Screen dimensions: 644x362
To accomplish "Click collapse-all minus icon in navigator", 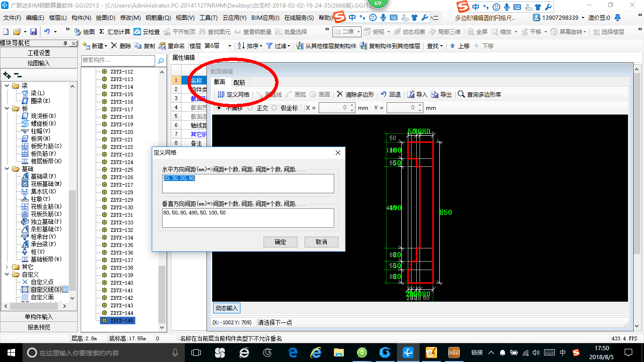I will (18, 74).
